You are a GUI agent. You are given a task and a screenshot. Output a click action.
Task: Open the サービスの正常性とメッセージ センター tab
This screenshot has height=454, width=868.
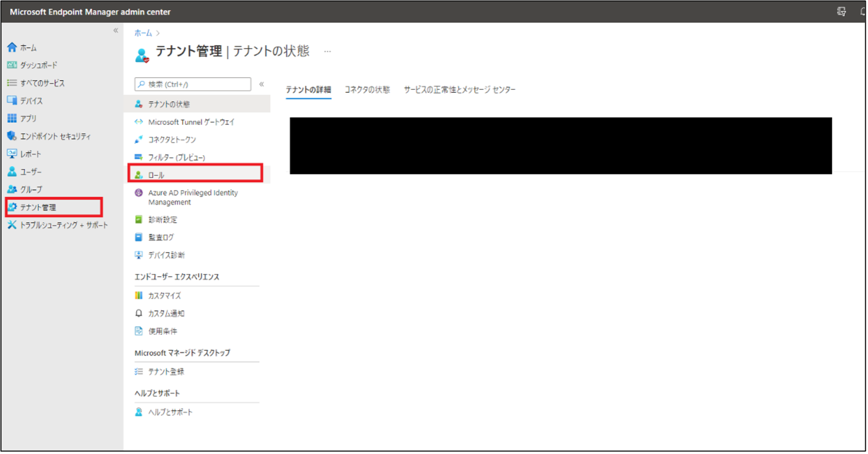460,90
